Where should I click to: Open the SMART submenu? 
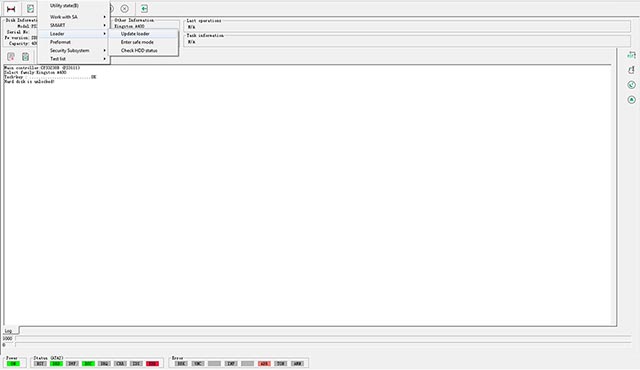(73, 25)
